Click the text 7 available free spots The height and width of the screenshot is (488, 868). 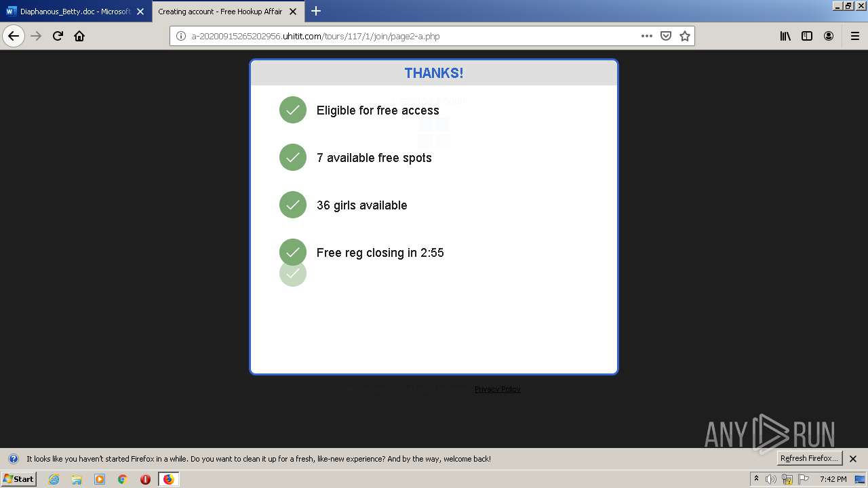click(374, 158)
